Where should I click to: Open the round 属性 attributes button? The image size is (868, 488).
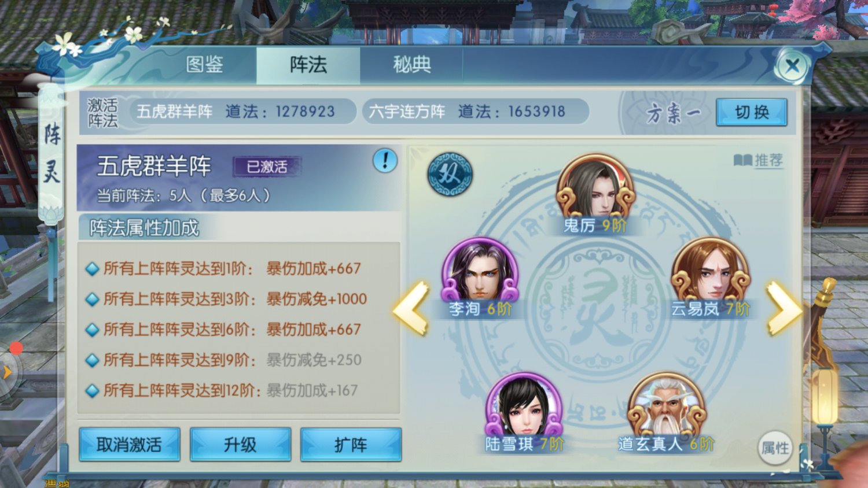[x=775, y=448]
